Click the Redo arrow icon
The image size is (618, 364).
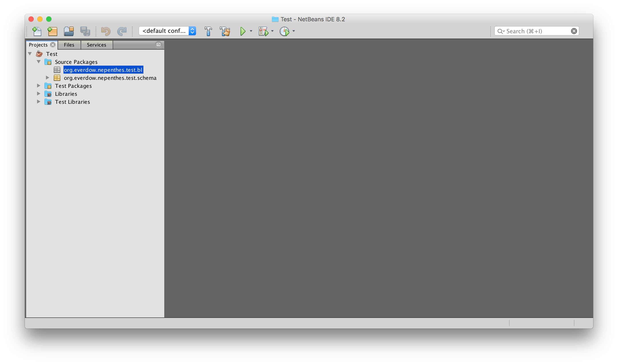(122, 31)
